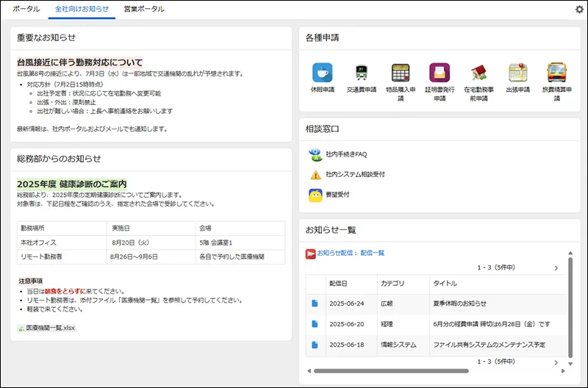Switch to the ポータル tab
Image resolution: width=588 pixels, height=388 pixels.
(26, 10)
